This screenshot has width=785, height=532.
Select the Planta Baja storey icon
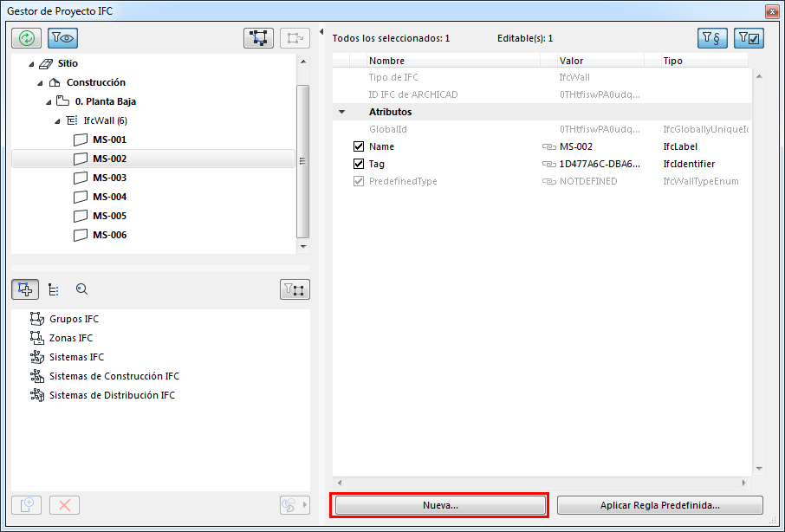tap(62, 101)
